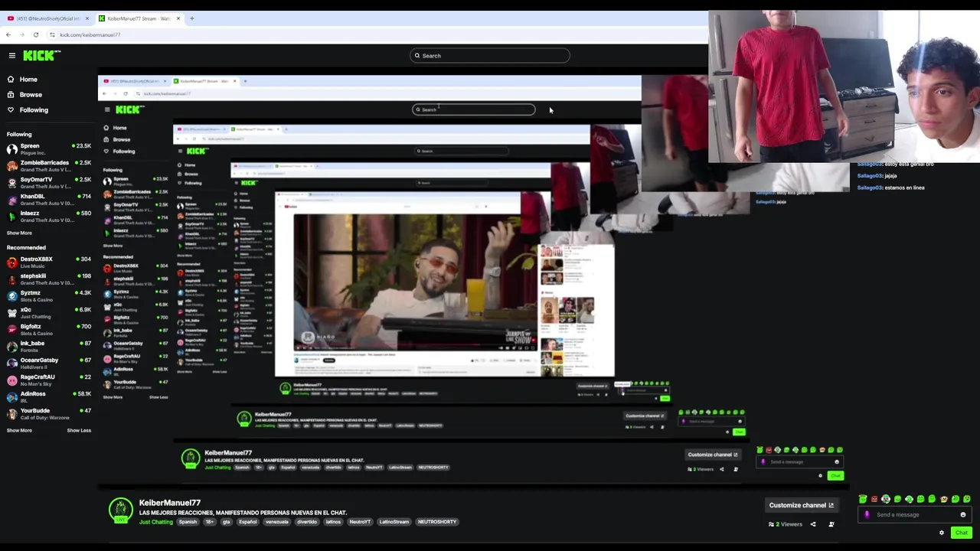Click the YourBudde avatar icon
The height and width of the screenshot is (551, 980).
click(x=11, y=413)
